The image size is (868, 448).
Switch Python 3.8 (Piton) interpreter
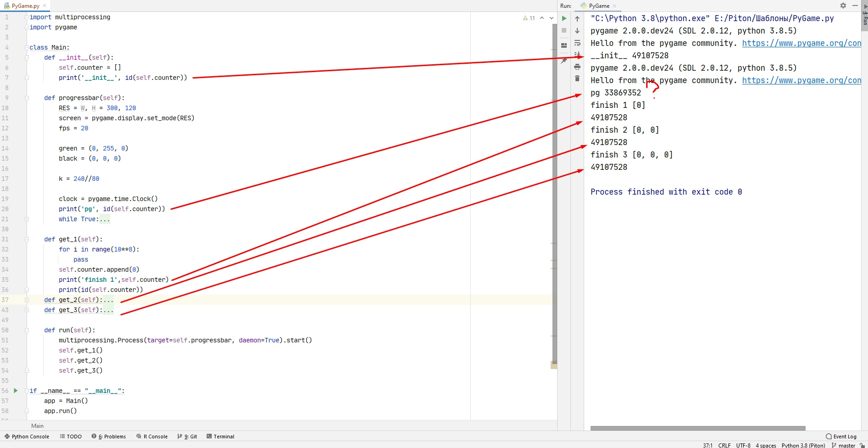pyautogui.click(x=803, y=445)
